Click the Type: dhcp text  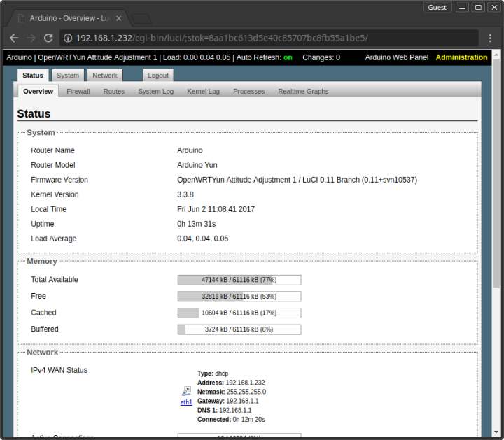213,374
